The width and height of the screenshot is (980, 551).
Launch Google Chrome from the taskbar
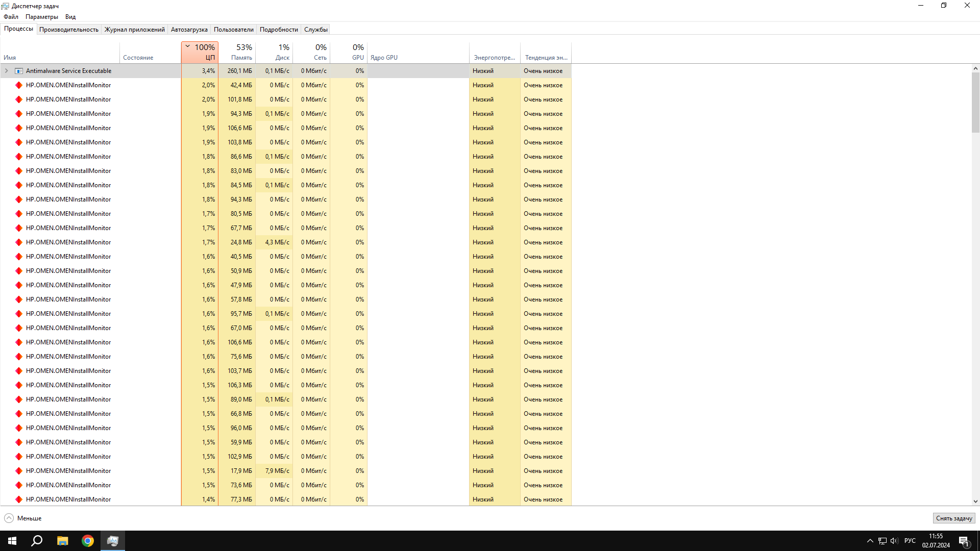[87, 540]
